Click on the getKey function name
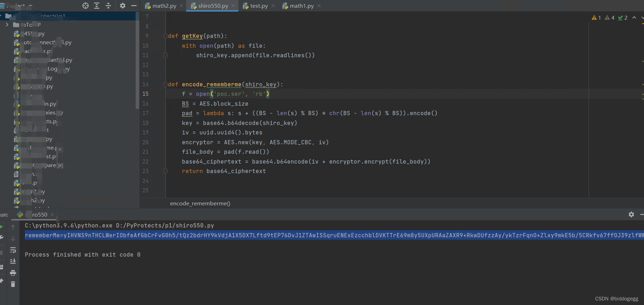644x305 pixels. pos(192,36)
